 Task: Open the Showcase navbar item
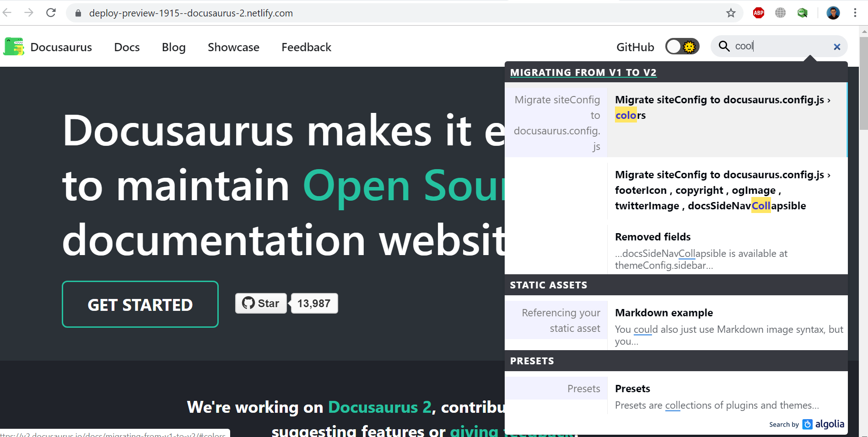point(233,47)
